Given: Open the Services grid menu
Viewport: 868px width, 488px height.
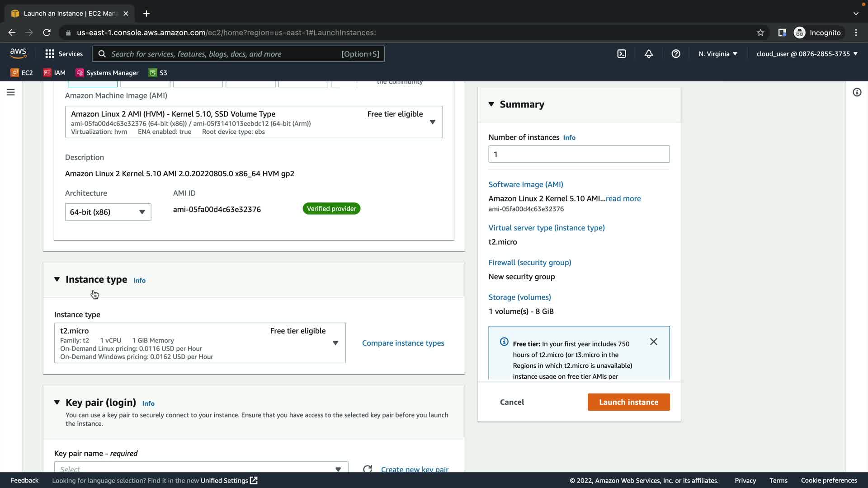Looking at the screenshot, I should click(x=64, y=54).
